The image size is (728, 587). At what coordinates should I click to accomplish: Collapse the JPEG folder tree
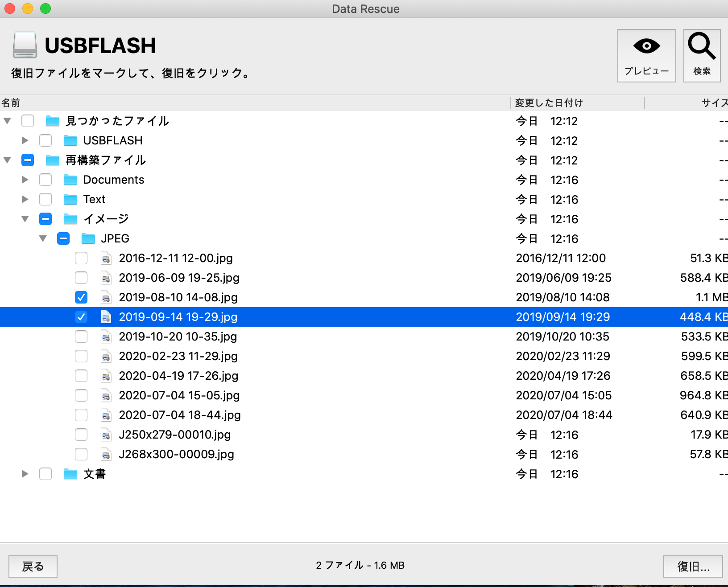click(43, 238)
